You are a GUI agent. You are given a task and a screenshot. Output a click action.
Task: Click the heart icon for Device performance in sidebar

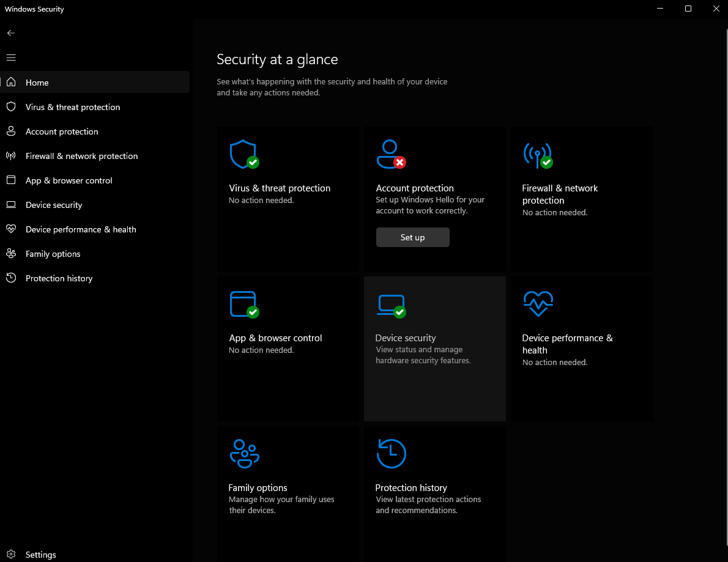(11, 229)
